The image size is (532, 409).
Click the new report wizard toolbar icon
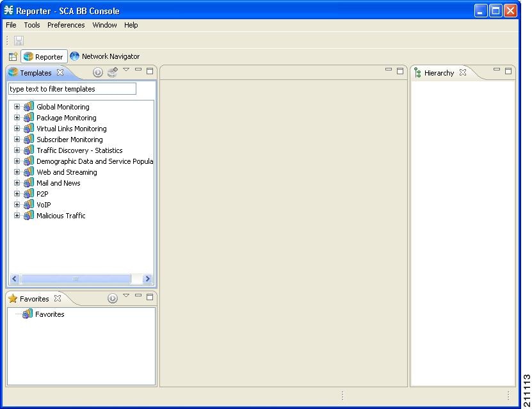[12, 56]
